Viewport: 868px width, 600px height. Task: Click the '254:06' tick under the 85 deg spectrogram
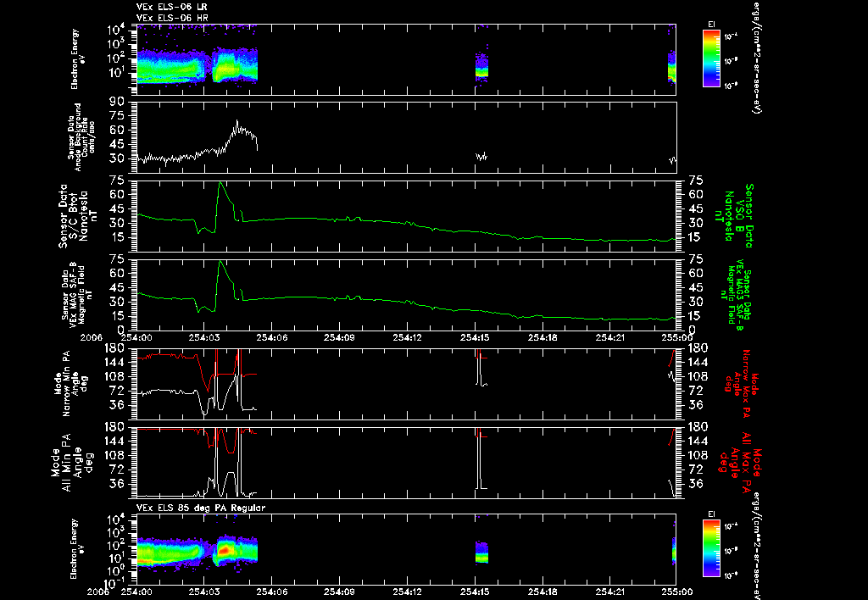pyautogui.click(x=272, y=592)
